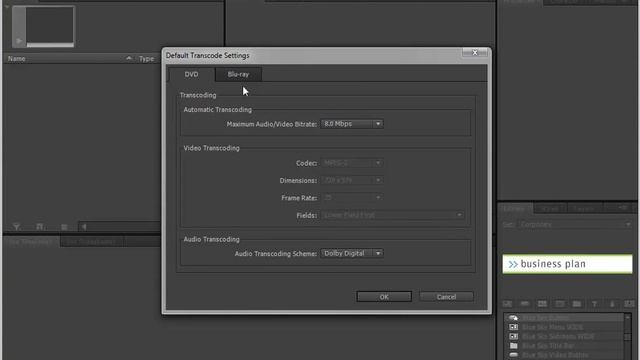Open the Maximum Audio/Video Bitrate dropdown
The height and width of the screenshot is (360, 640).
[x=352, y=124]
